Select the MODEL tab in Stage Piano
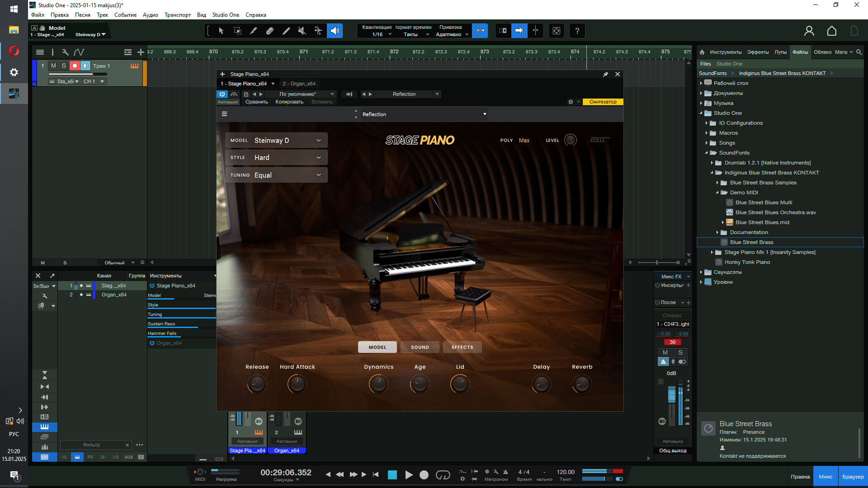The width and height of the screenshot is (868, 488). [377, 347]
